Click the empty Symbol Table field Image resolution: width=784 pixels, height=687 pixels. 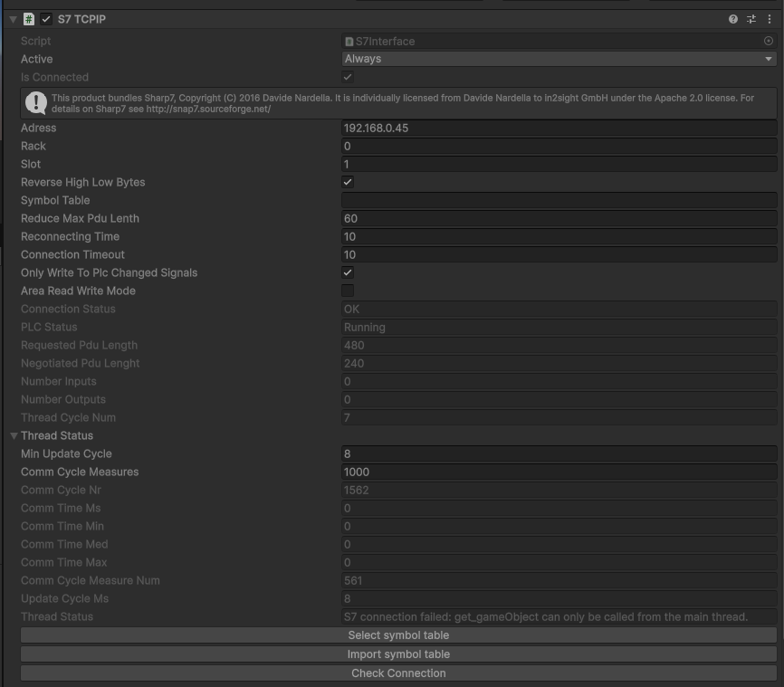[x=559, y=200]
